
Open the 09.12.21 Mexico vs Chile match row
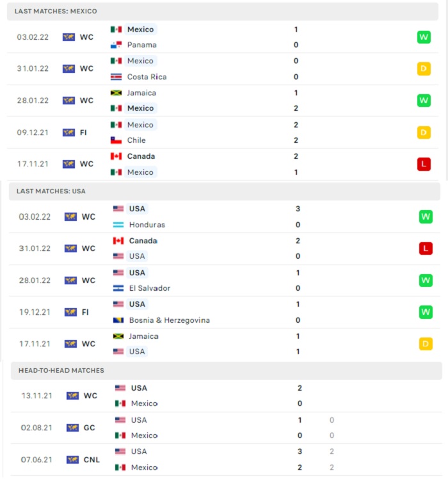pyautogui.click(x=223, y=133)
